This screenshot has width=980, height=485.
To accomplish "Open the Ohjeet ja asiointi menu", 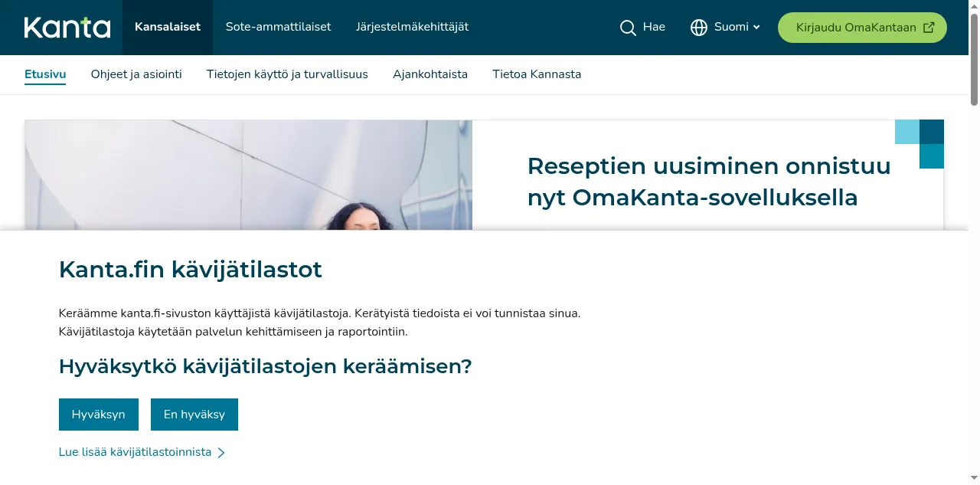I will click(136, 74).
